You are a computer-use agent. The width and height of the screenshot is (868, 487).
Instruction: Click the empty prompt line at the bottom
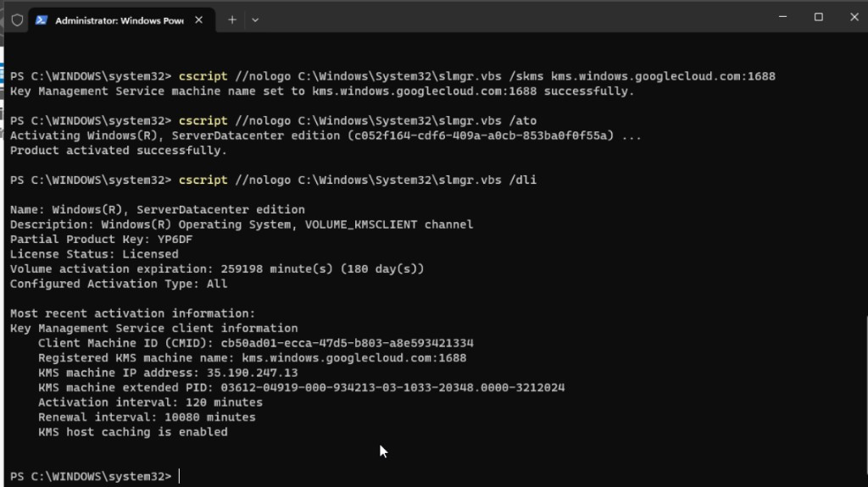(94, 477)
